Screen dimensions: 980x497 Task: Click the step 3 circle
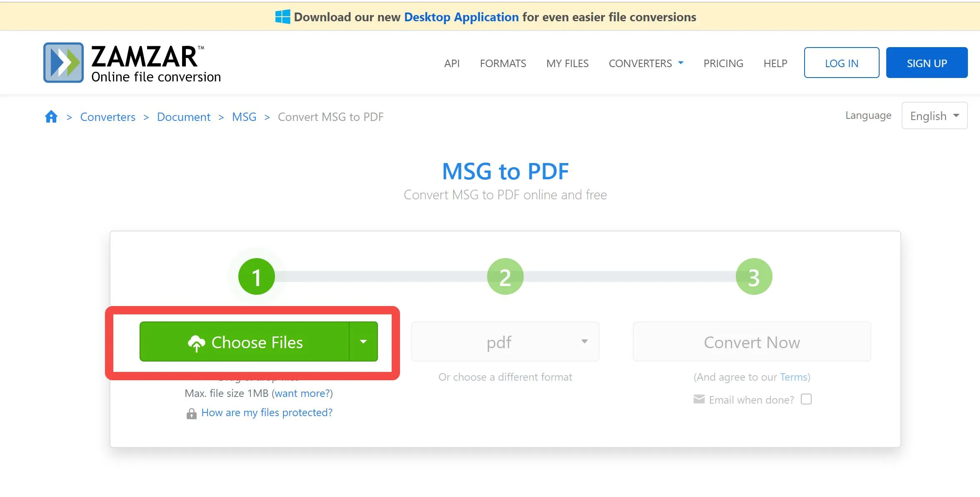[754, 276]
